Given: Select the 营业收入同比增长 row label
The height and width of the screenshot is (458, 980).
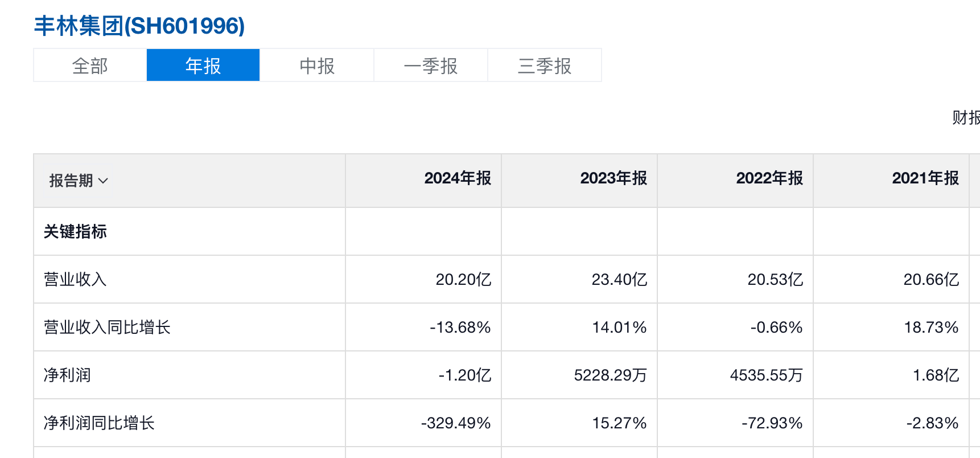Looking at the screenshot, I should [108, 328].
